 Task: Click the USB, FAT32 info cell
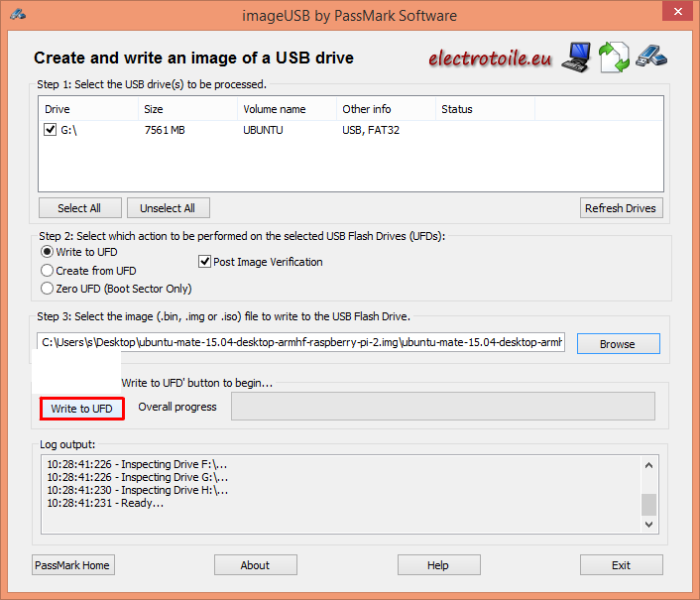pyautogui.click(x=371, y=130)
